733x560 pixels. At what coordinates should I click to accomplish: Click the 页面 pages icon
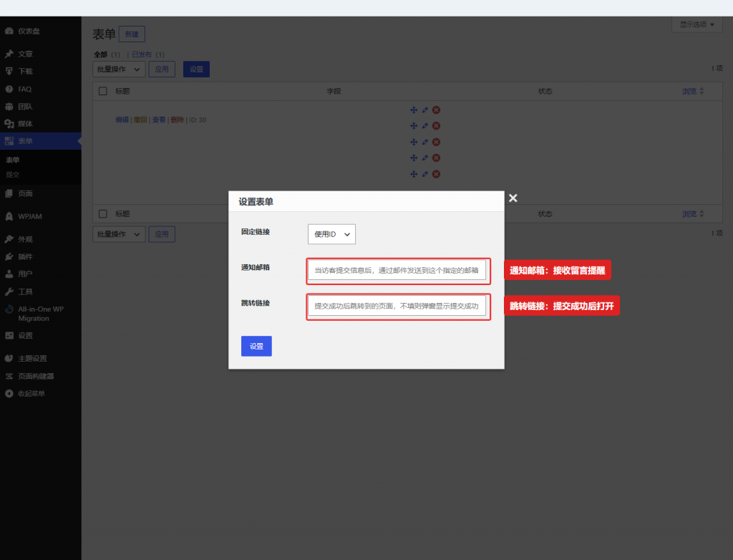[9, 193]
